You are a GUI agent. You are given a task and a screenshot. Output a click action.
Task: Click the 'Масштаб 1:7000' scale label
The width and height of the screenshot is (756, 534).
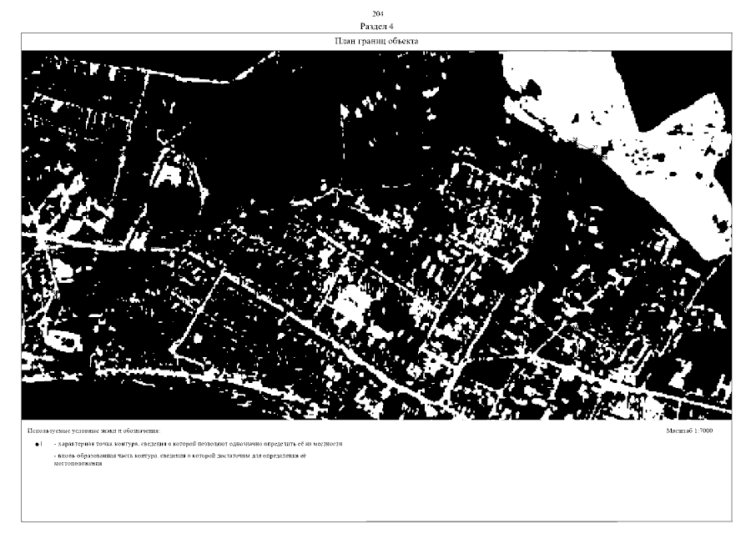click(x=689, y=430)
